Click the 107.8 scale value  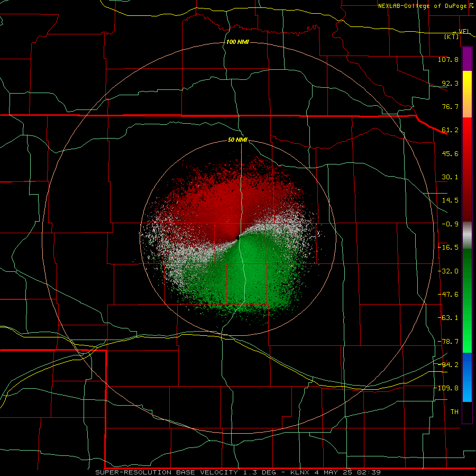(448, 59)
